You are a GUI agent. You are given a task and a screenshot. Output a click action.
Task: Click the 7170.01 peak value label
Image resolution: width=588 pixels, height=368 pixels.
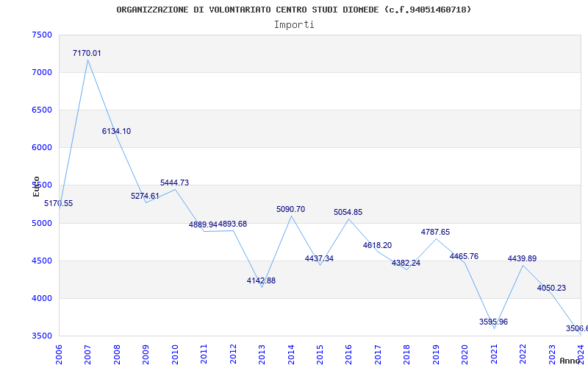pyautogui.click(x=87, y=54)
